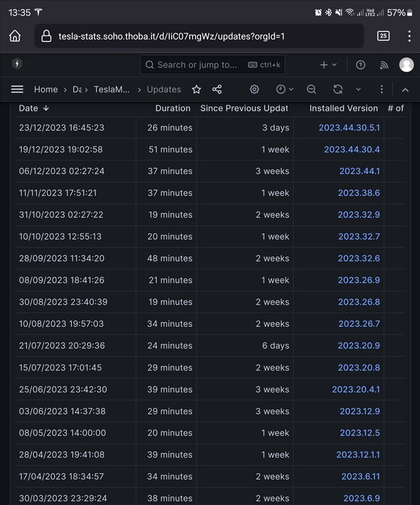The width and height of the screenshot is (420, 505).
Task: Open the dashboard sharing options
Action: click(x=216, y=89)
